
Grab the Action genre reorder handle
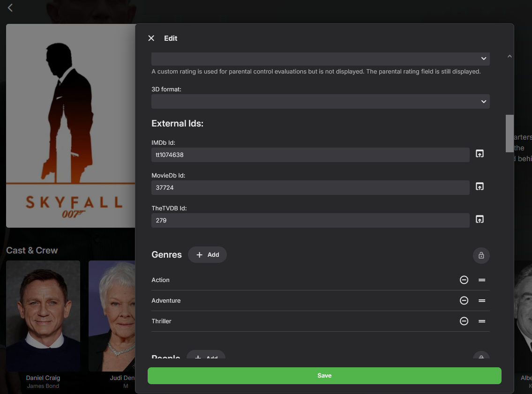[x=482, y=280]
